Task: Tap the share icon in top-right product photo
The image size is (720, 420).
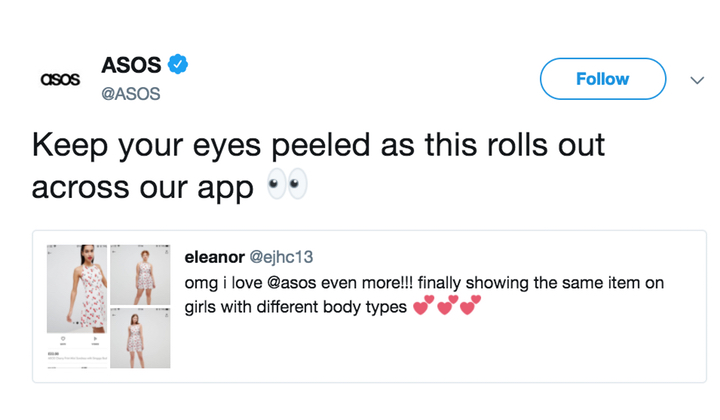Action: 165,253
